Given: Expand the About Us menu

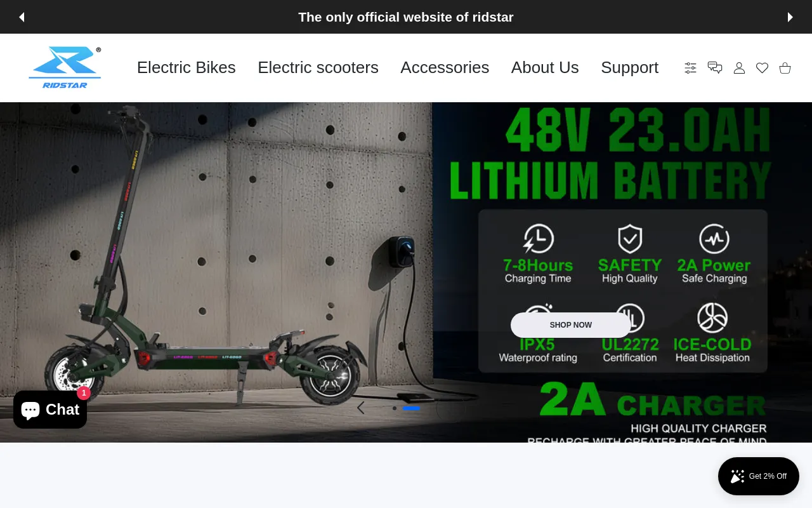Looking at the screenshot, I should [x=545, y=67].
